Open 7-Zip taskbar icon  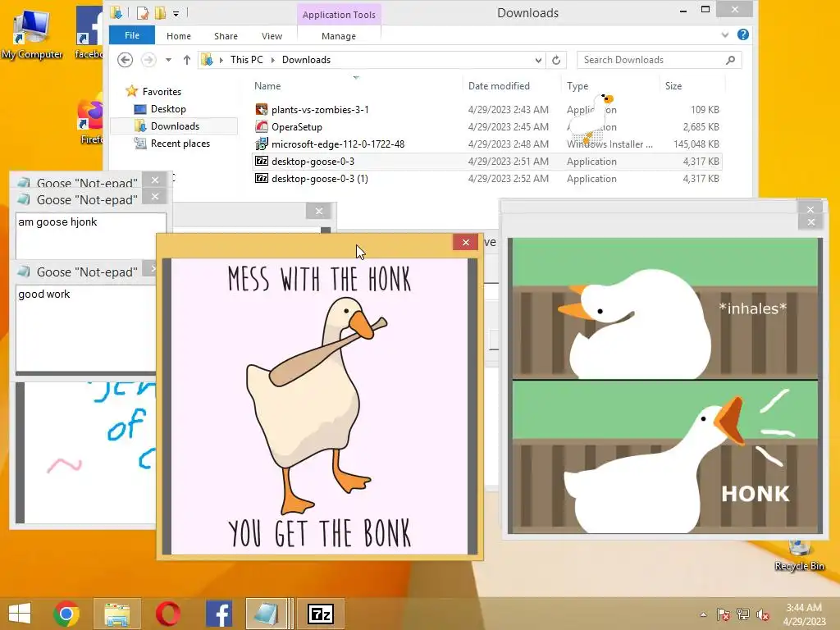pos(321,614)
